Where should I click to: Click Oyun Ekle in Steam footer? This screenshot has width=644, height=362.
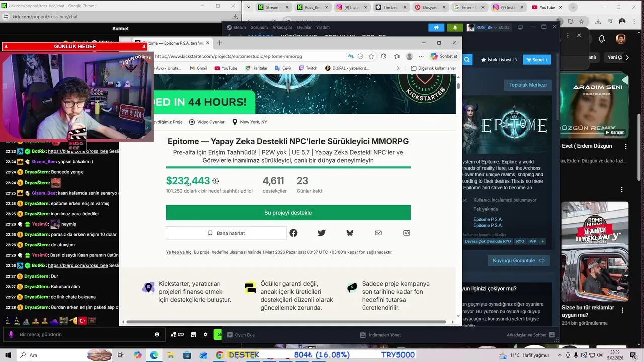tap(241, 335)
